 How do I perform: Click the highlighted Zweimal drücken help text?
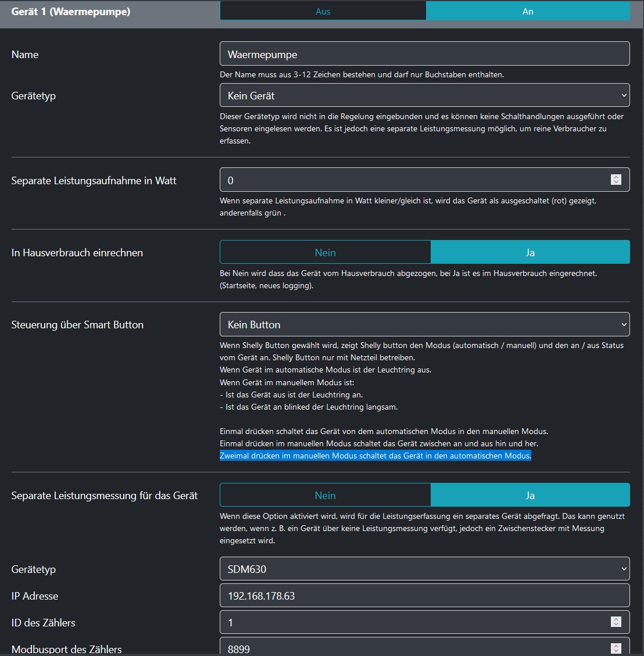coord(375,456)
